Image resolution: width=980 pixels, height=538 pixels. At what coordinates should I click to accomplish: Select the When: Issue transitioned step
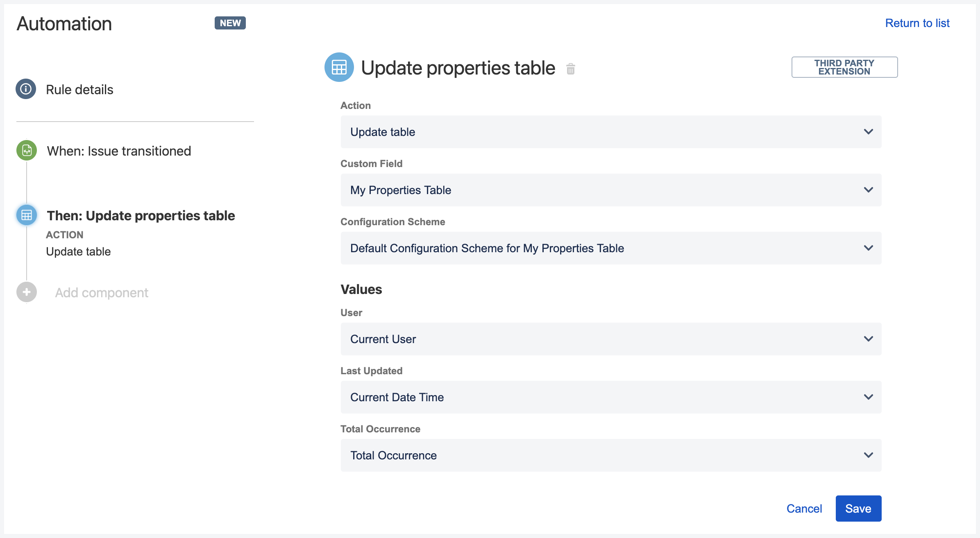coord(119,151)
